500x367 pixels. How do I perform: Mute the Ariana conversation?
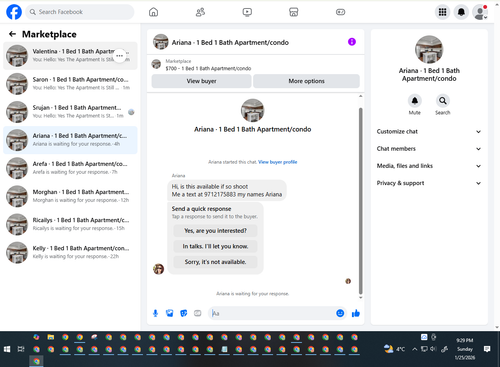coord(415,101)
